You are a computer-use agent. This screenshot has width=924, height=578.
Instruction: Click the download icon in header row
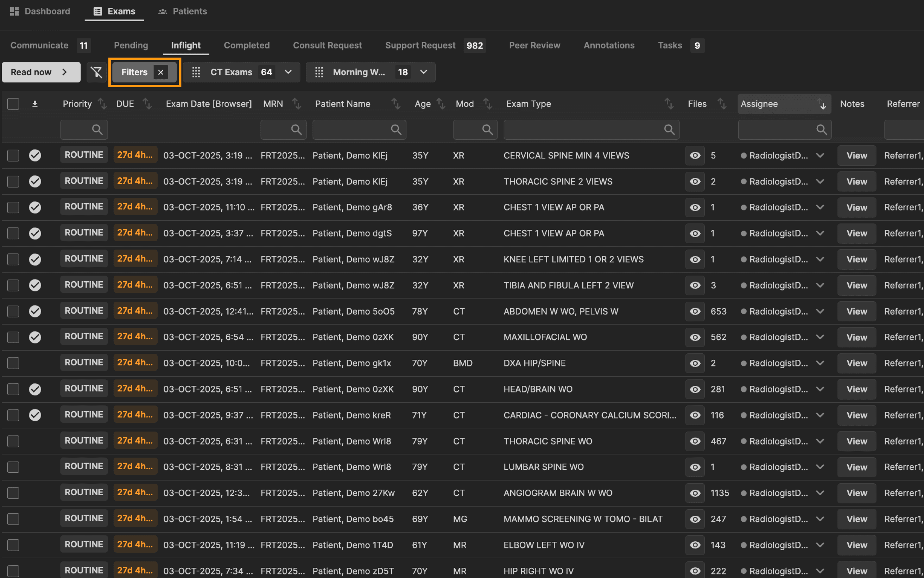coord(35,104)
